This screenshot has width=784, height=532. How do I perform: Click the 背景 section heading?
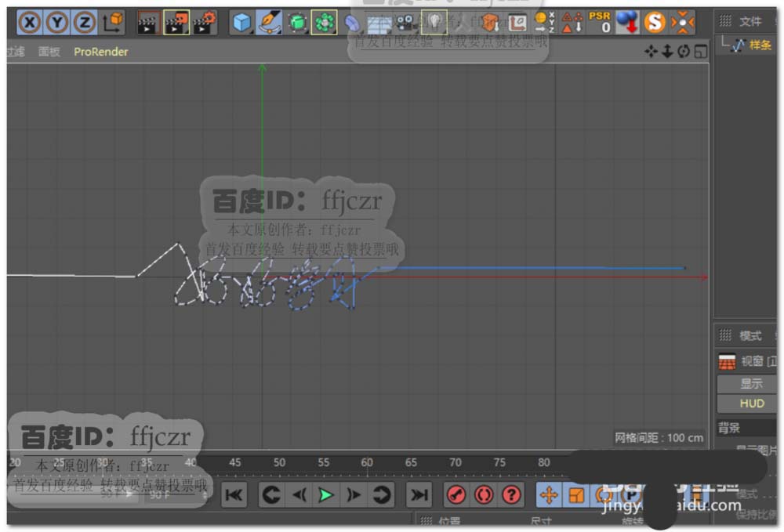click(x=729, y=428)
